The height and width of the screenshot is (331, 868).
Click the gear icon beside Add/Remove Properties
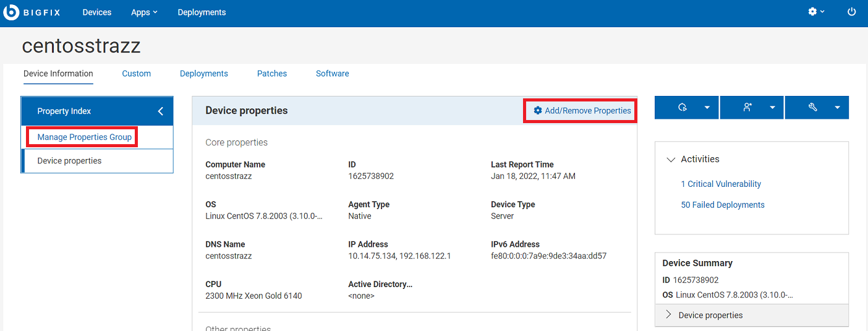(x=537, y=111)
